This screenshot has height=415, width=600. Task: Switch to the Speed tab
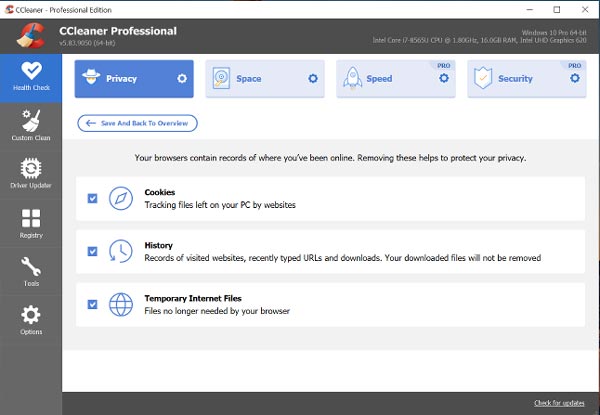pyautogui.click(x=396, y=79)
